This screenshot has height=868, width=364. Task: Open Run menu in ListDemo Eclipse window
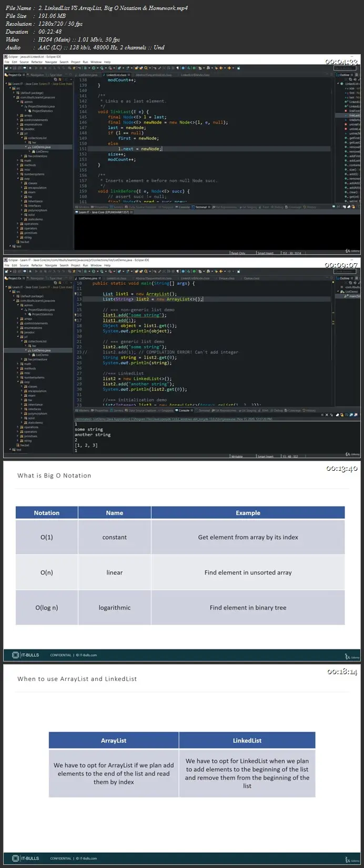coord(85,265)
